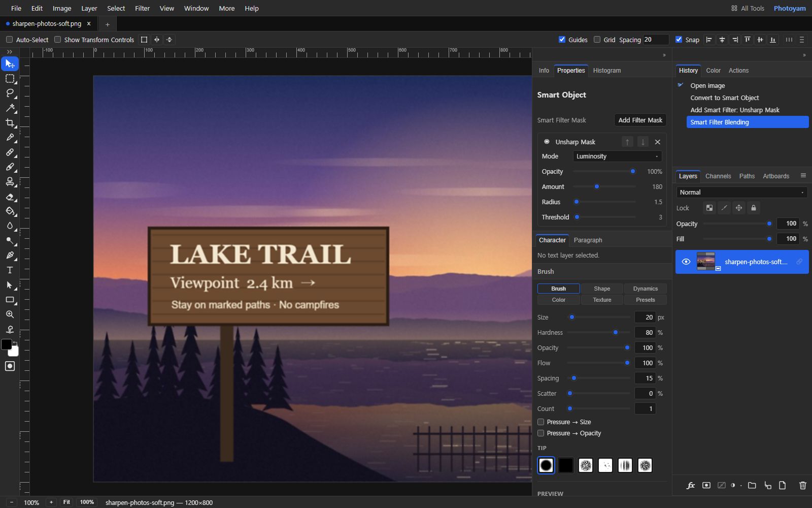Select the Pen tool
This screenshot has height=508, width=812.
(x=10, y=255)
